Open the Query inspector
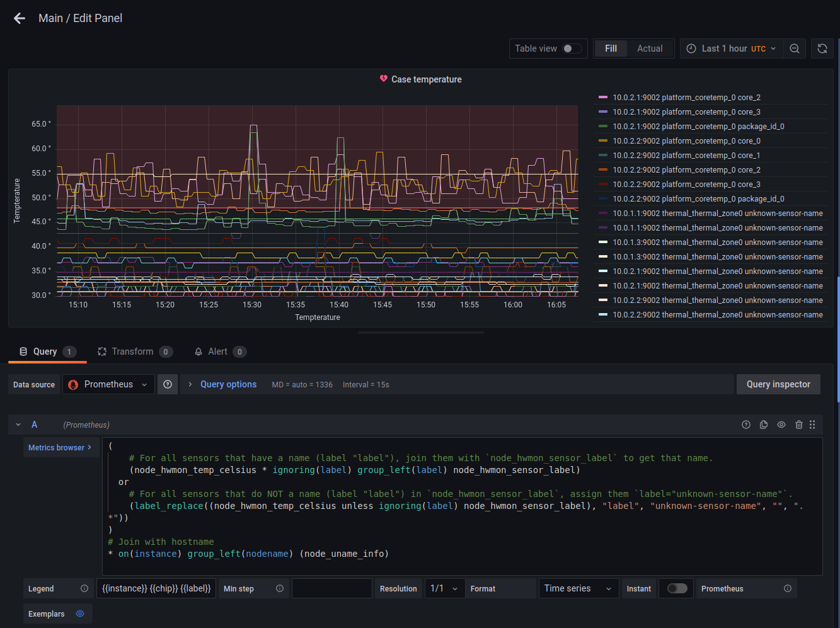 [778, 384]
